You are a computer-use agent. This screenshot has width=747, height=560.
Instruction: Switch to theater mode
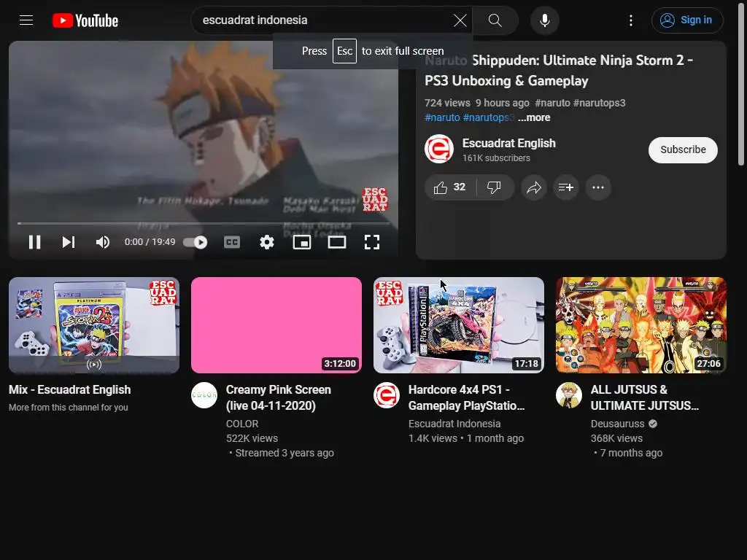click(x=337, y=242)
